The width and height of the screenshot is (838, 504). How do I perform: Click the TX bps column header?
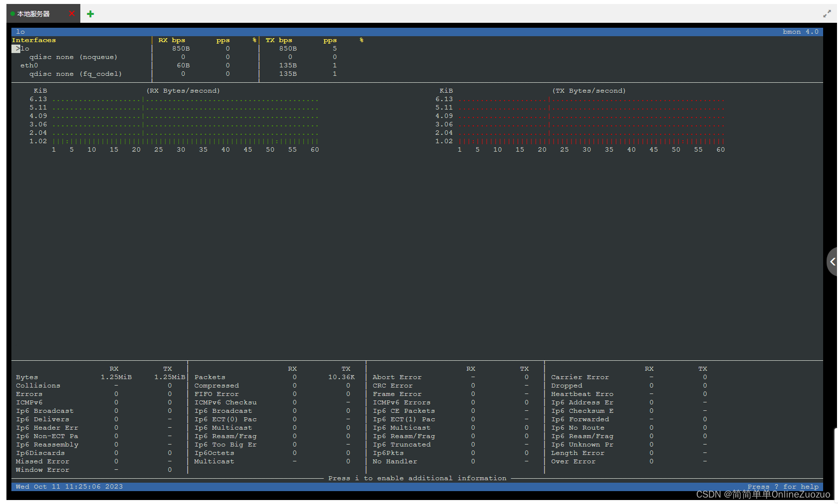click(x=279, y=40)
